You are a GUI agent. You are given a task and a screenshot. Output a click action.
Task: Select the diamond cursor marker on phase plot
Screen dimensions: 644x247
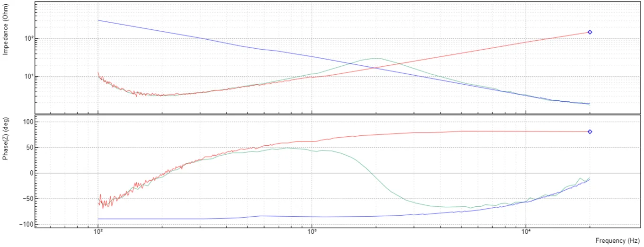pyautogui.click(x=590, y=132)
